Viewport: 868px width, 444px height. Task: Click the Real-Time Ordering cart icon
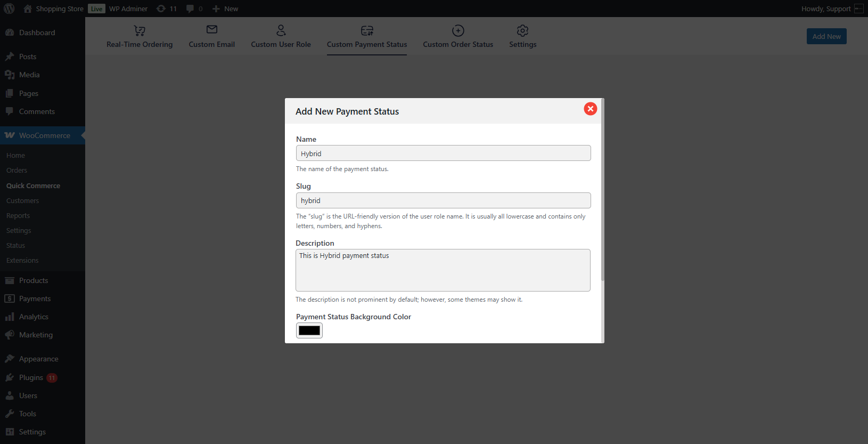coord(140,30)
